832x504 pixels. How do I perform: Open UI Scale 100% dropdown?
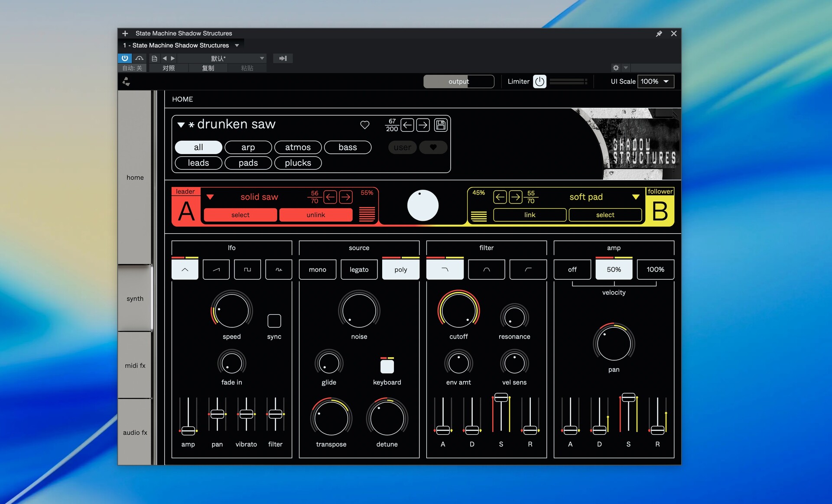point(656,81)
